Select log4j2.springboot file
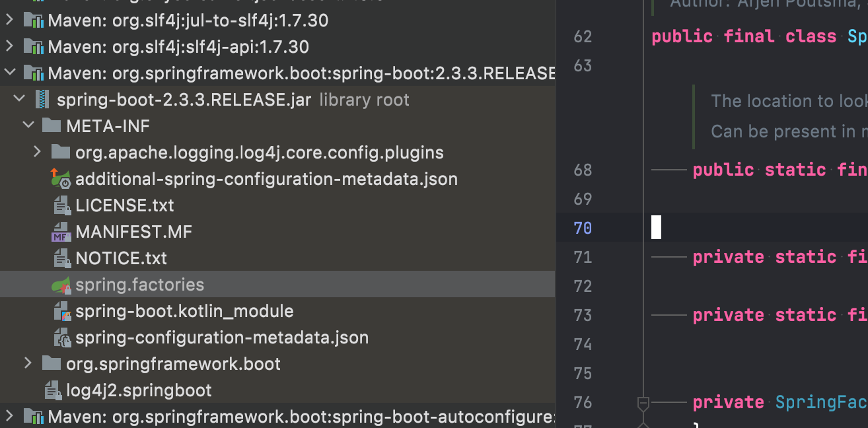Screen dimensions: 868x428 (x=139, y=390)
